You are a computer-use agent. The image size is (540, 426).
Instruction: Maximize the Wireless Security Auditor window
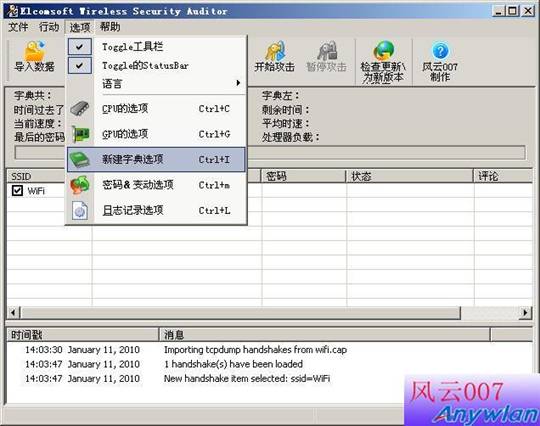pos(512,11)
